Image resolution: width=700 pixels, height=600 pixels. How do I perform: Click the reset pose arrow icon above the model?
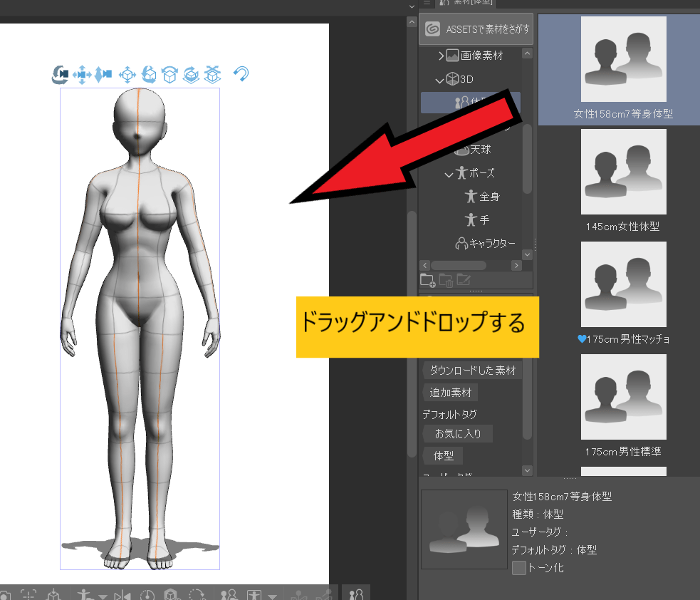click(241, 74)
